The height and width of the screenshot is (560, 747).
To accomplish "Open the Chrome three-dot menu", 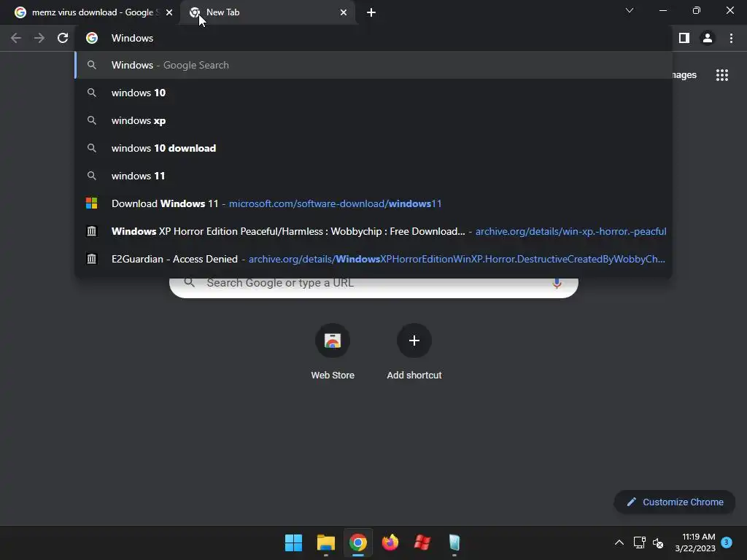I will (731, 38).
